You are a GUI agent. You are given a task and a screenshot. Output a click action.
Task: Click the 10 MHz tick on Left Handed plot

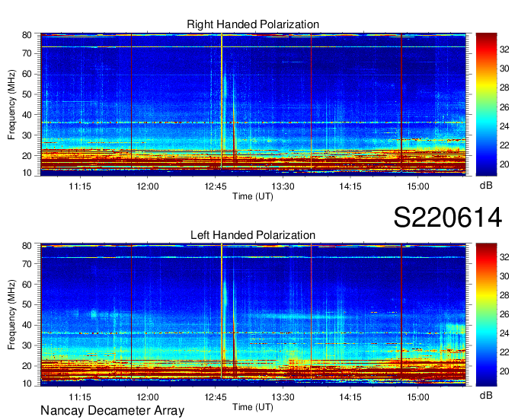coord(27,383)
